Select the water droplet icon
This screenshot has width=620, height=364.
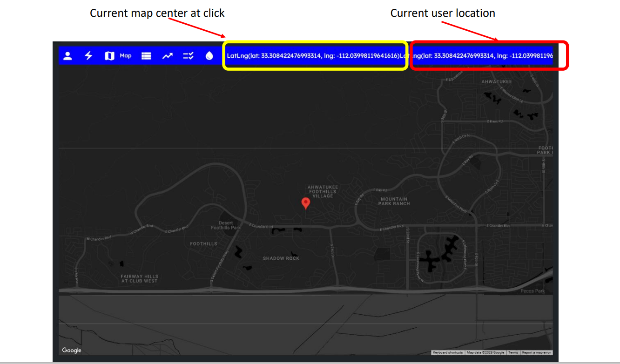209,55
